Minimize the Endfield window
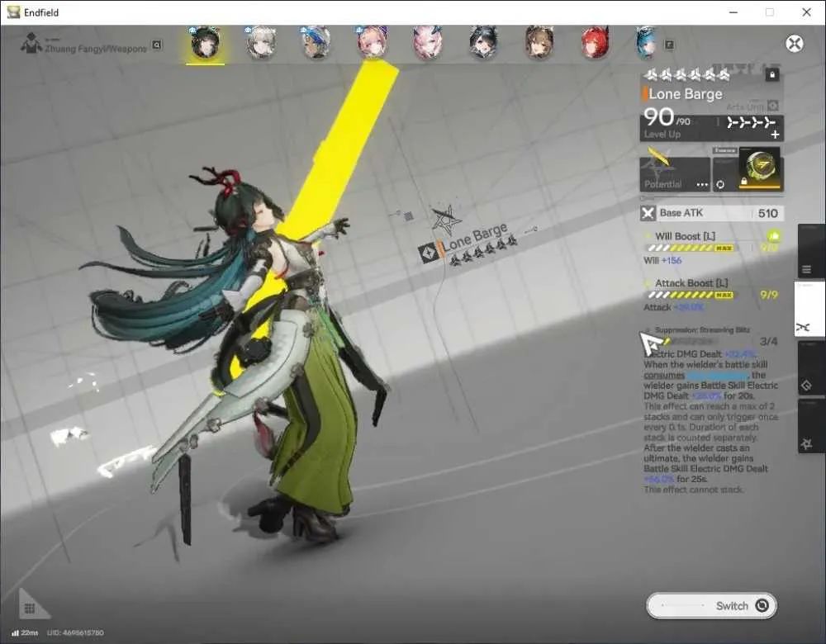 (x=733, y=12)
